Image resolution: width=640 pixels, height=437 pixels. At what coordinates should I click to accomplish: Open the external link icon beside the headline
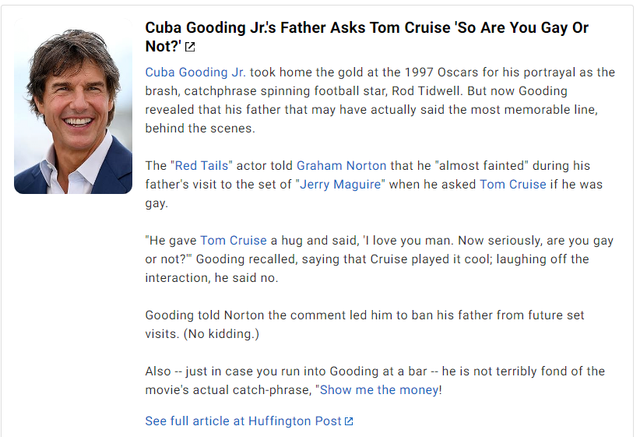tap(190, 47)
